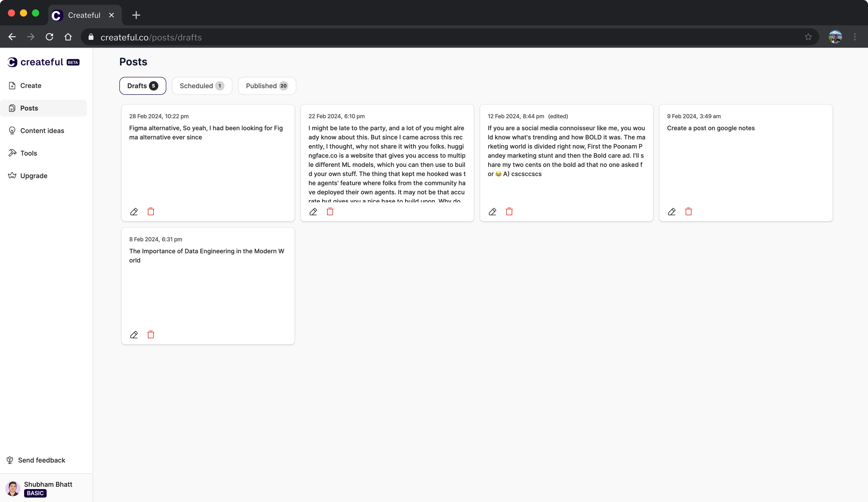Click the 12 Feb 2024, 8:44 pm timestamp
The width and height of the screenshot is (868, 502).
click(516, 116)
